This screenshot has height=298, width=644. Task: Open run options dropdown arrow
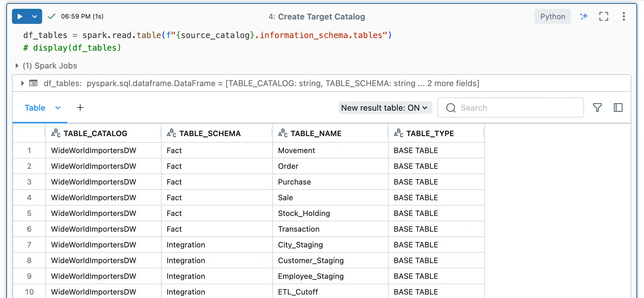tap(35, 16)
